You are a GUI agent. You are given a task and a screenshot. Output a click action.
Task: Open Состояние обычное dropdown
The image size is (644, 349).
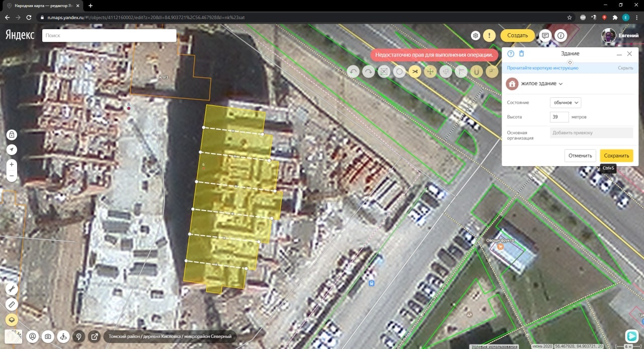pos(566,102)
